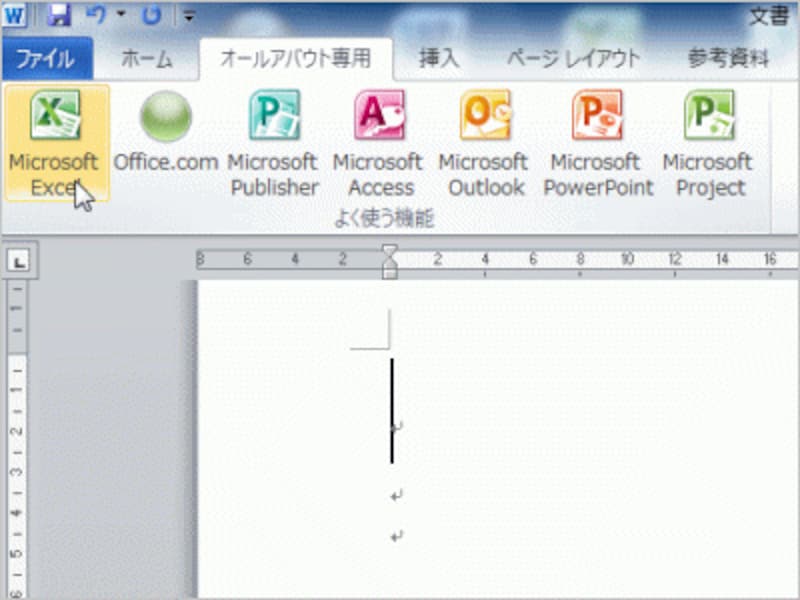Launch Microsoft Access from the ribbon
Image resolution: width=800 pixels, height=600 pixels.
point(380,143)
